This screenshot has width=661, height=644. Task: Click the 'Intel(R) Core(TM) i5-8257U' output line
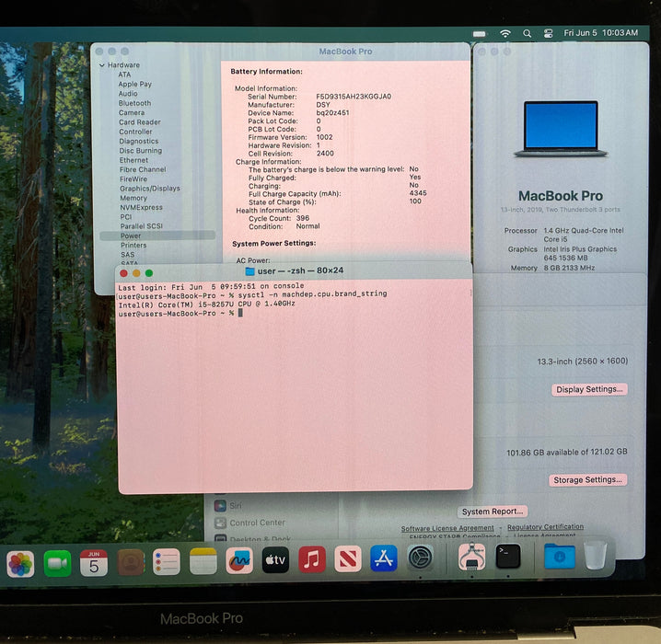click(206, 304)
